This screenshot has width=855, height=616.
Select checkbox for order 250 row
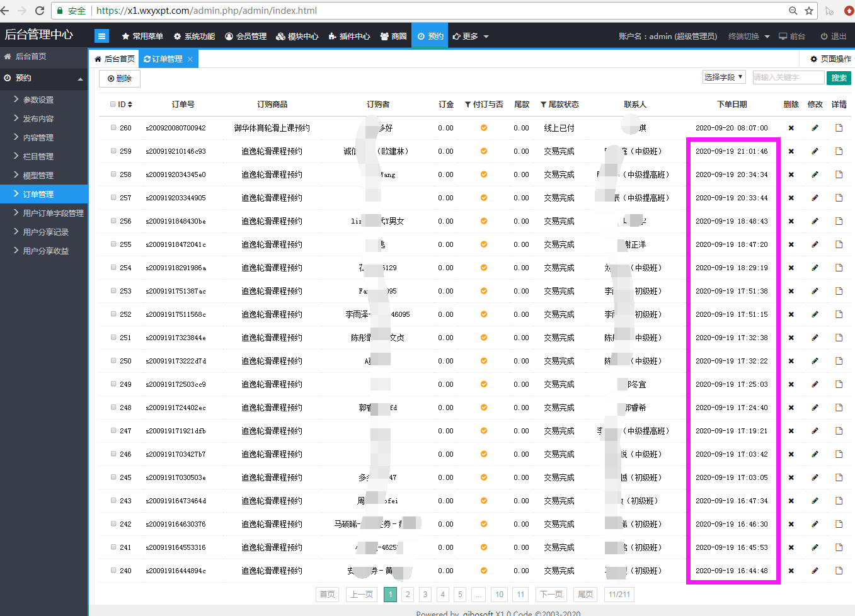(113, 361)
